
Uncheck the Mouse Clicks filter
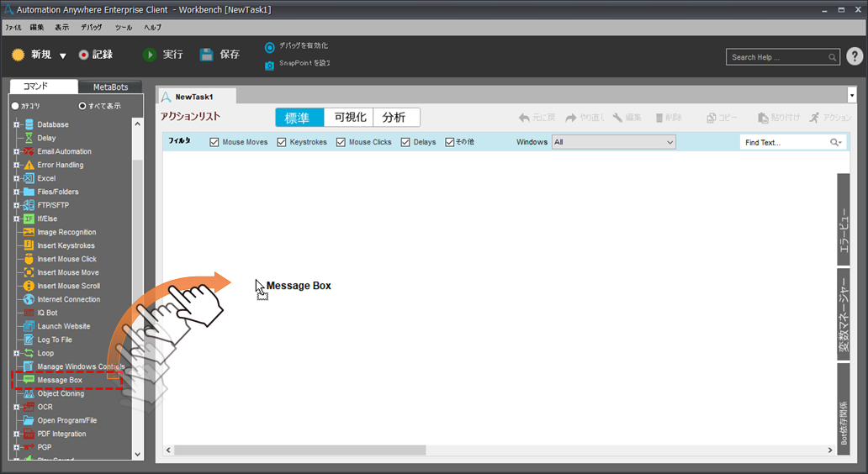[x=341, y=142]
